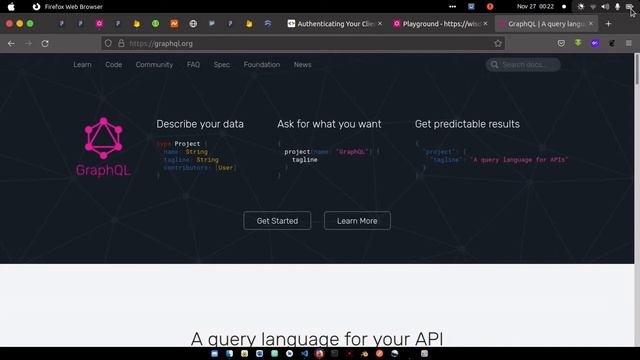Click the green download arrow extension
This screenshot has width=640, height=360.
pyautogui.click(x=578, y=43)
